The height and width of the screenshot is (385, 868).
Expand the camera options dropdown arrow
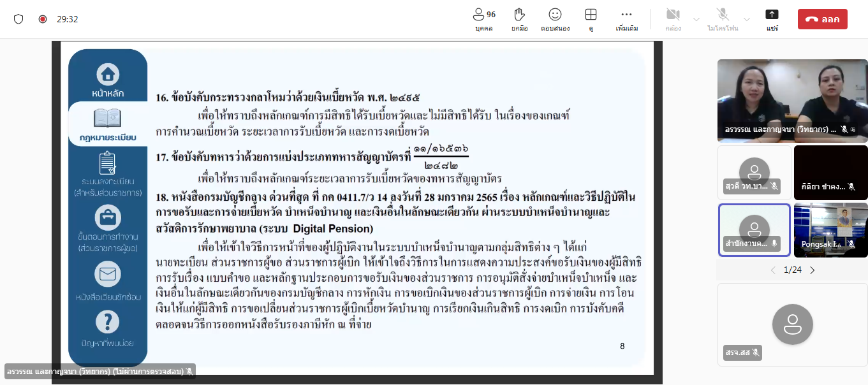click(696, 19)
